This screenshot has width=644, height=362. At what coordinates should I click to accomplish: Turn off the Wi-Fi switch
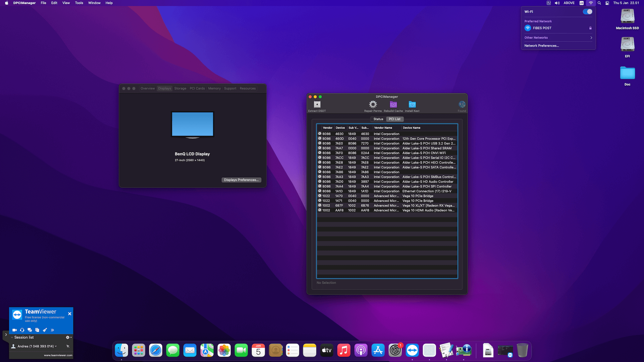(x=587, y=12)
